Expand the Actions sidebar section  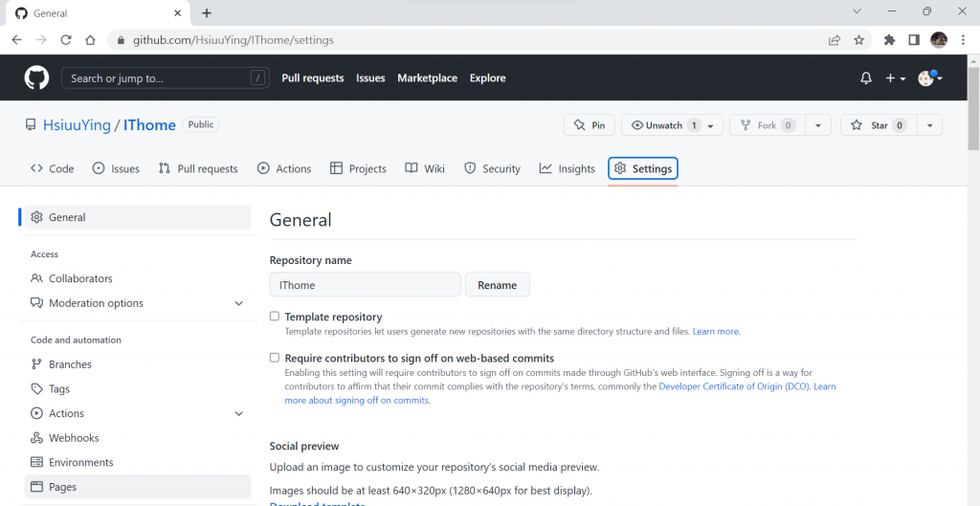tap(238, 413)
